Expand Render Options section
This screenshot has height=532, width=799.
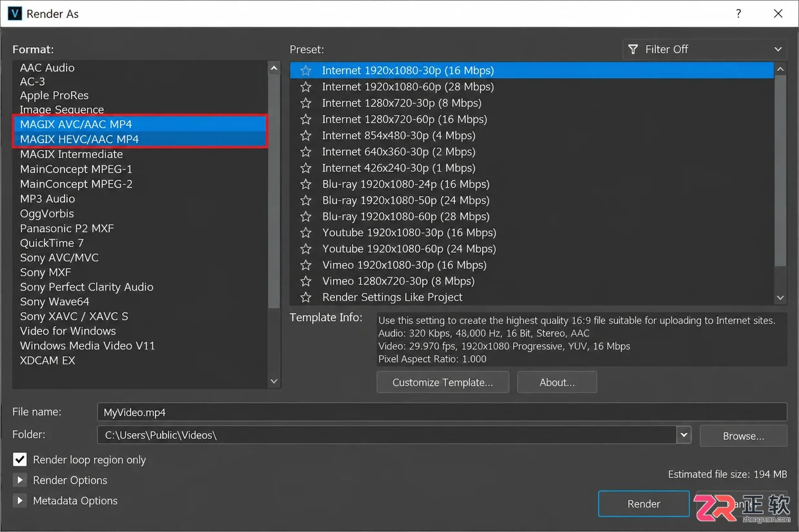[20, 480]
